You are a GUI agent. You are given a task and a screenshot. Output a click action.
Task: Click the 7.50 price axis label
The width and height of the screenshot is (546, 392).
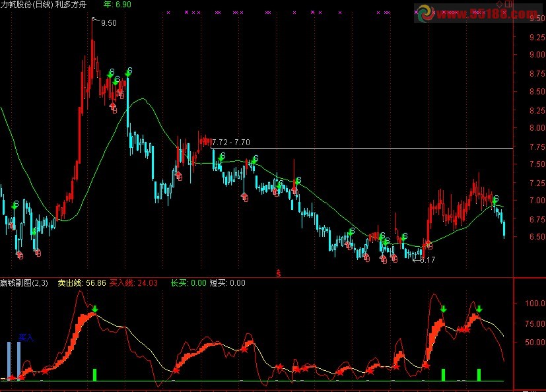pyautogui.click(x=537, y=164)
